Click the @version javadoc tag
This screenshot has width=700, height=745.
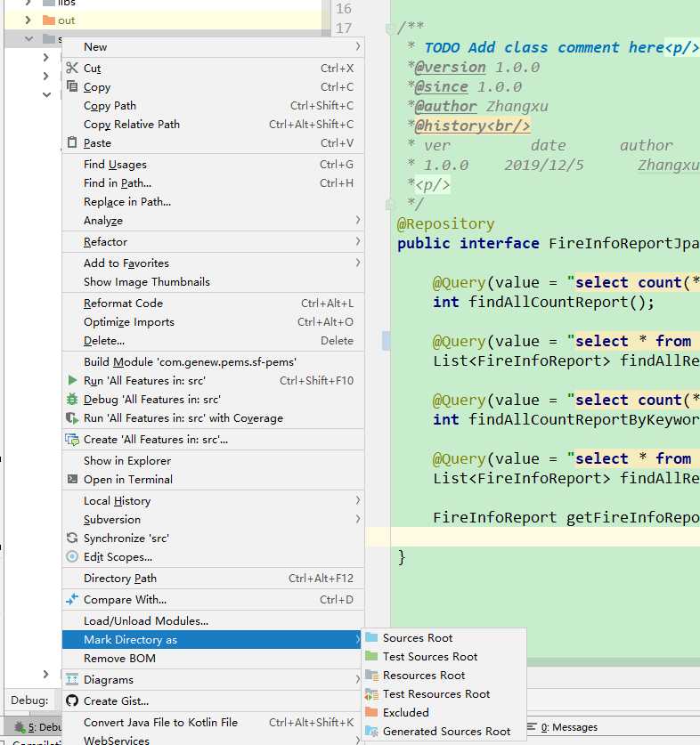(x=450, y=67)
